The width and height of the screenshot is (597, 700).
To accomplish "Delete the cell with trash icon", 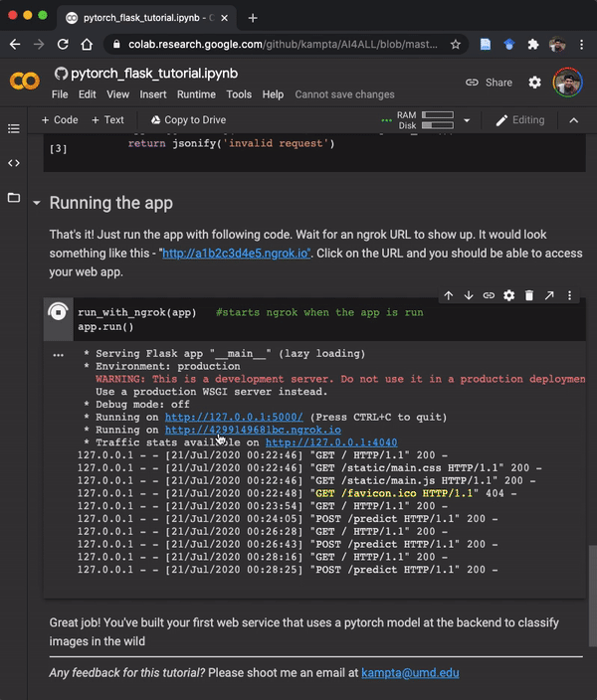I will (529, 295).
